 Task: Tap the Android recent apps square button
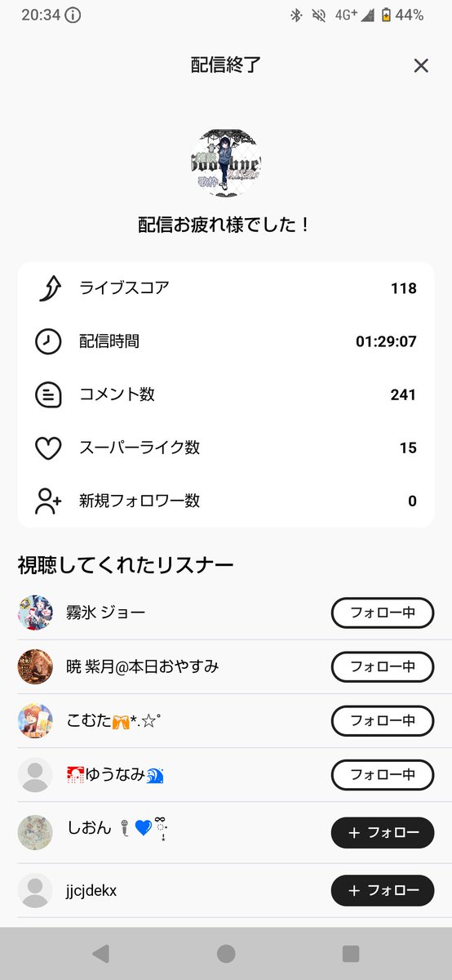point(351,953)
